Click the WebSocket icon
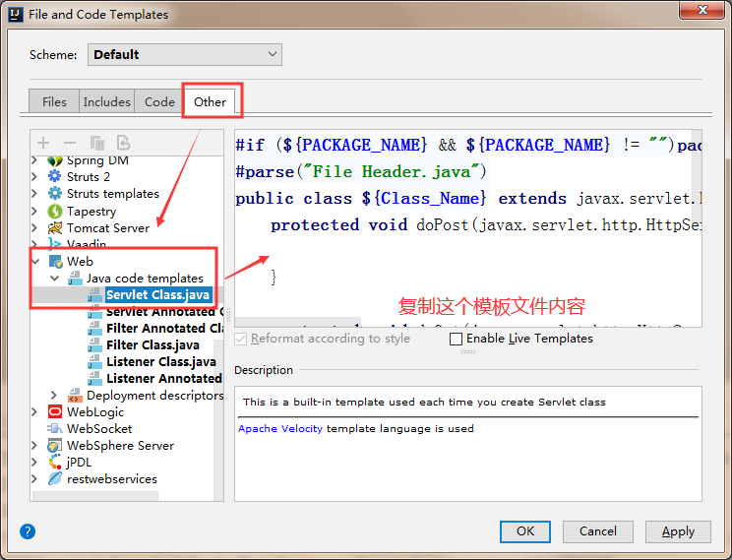Screen dimensions: 732x560 55,429
